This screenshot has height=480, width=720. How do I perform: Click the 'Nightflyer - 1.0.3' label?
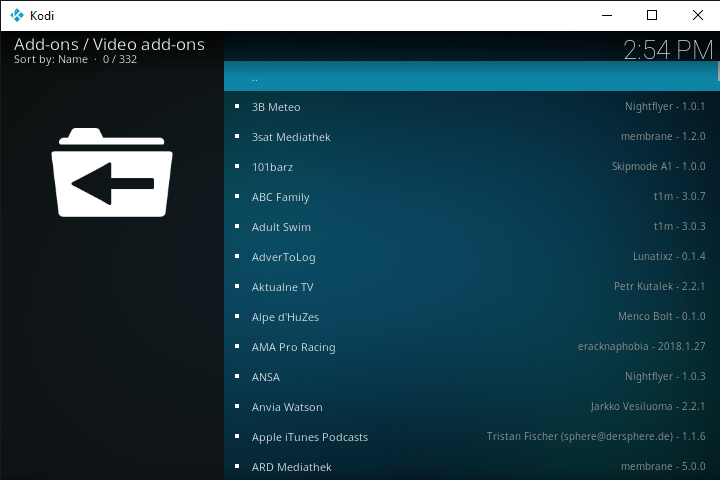pyautogui.click(x=665, y=377)
